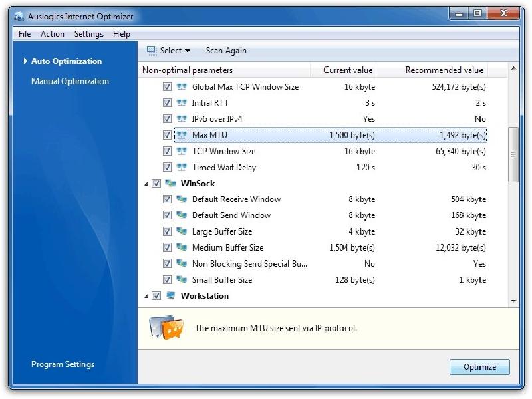Click the WinSock group icon

point(170,184)
